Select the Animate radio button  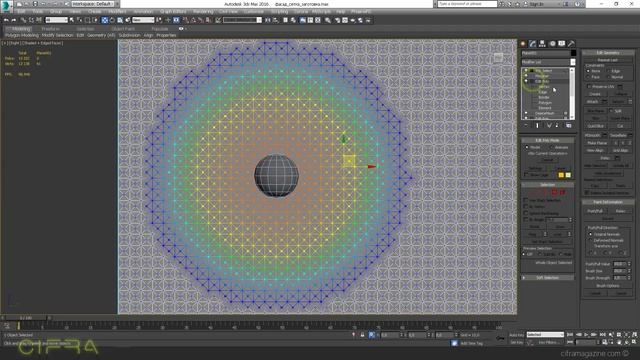[552, 147]
